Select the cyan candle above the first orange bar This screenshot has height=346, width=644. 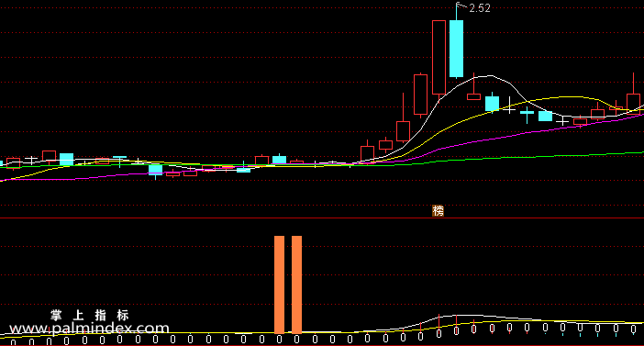pyautogui.click(x=279, y=160)
